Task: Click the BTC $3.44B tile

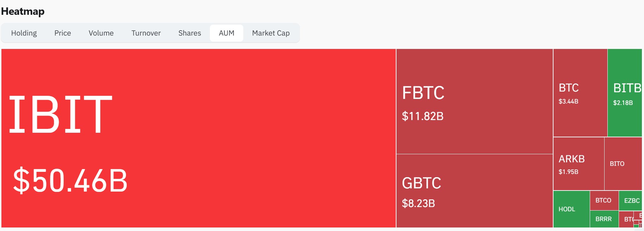Action: (x=580, y=93)
